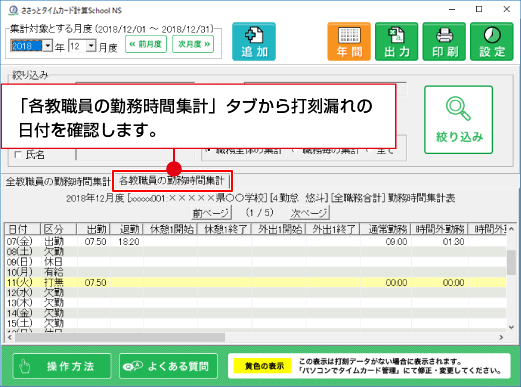Open よくある質問 FAQ button
521x387 pixels.
[x=168, y=366]
